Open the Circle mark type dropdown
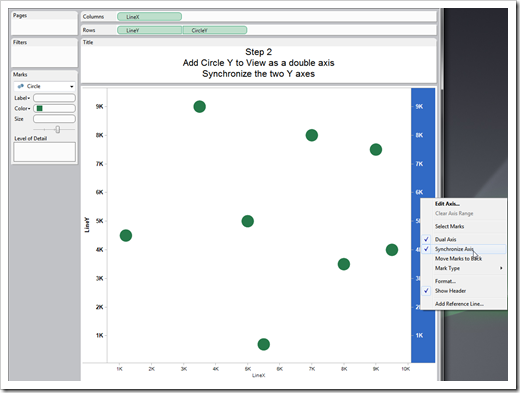520x393 pixels. pos(72,87)
